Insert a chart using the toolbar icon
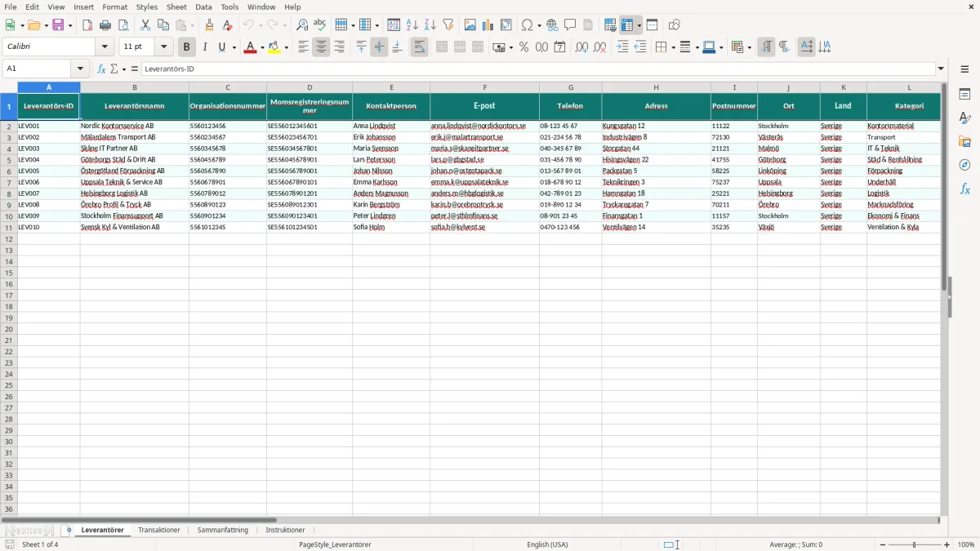Screen dimensions: 980x551 pos(488,25)
